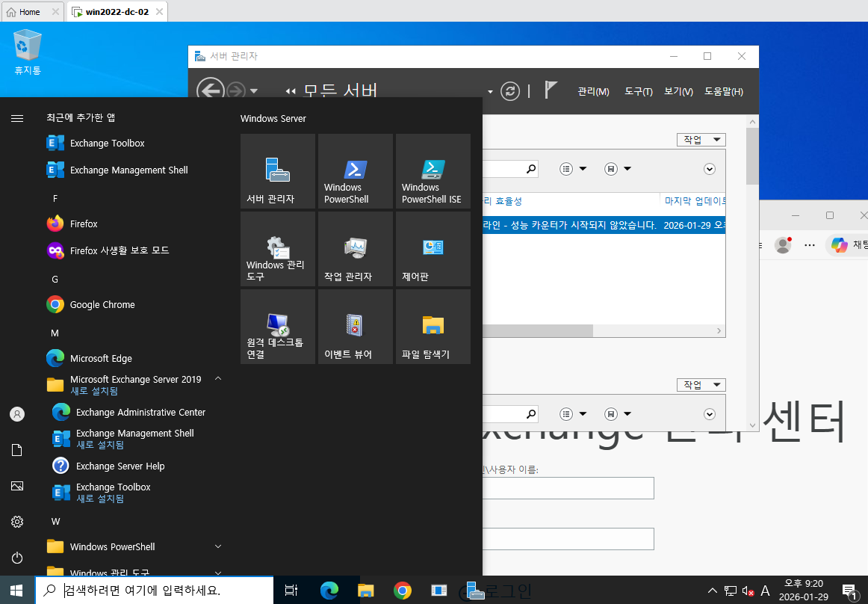The image size is (868, 604).
Task: Expand the upper panel circular chevron
Action: pos(710,169)
